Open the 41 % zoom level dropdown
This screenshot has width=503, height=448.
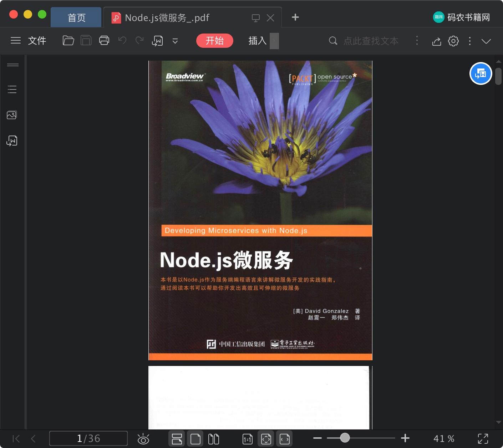444,438
